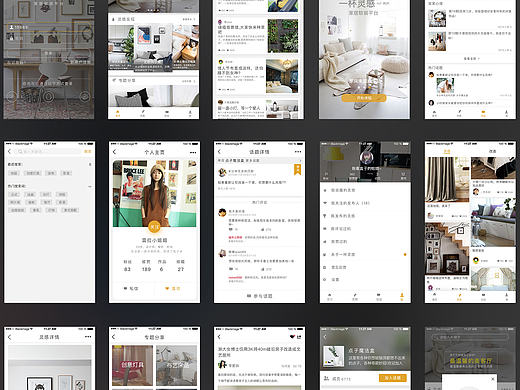Select the 189 stat on profile screen
520x390 pixels.
tap(146, 269)
